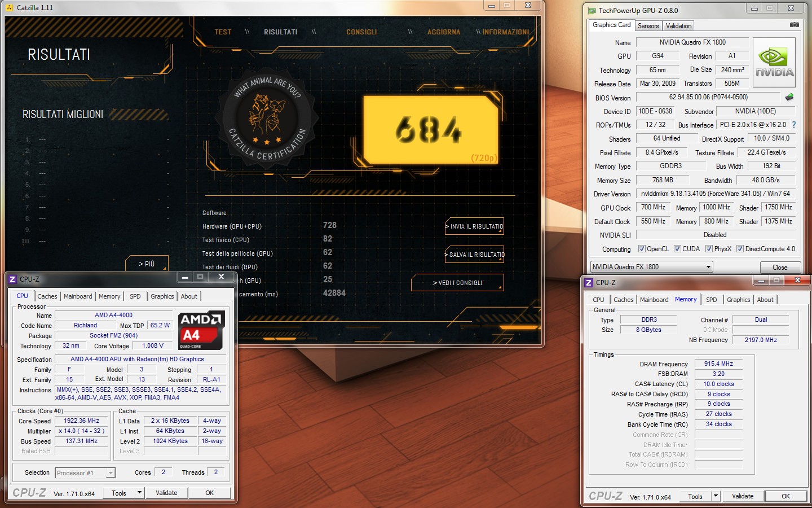Image resolution: width=812 pixels, height=508 pixels.
Task: Open Memory tab in left CPU-Z
Action: point(109,296)
